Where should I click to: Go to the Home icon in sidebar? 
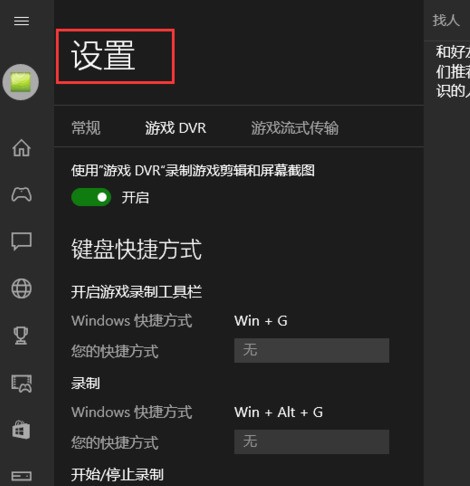(x=21, y=148)
